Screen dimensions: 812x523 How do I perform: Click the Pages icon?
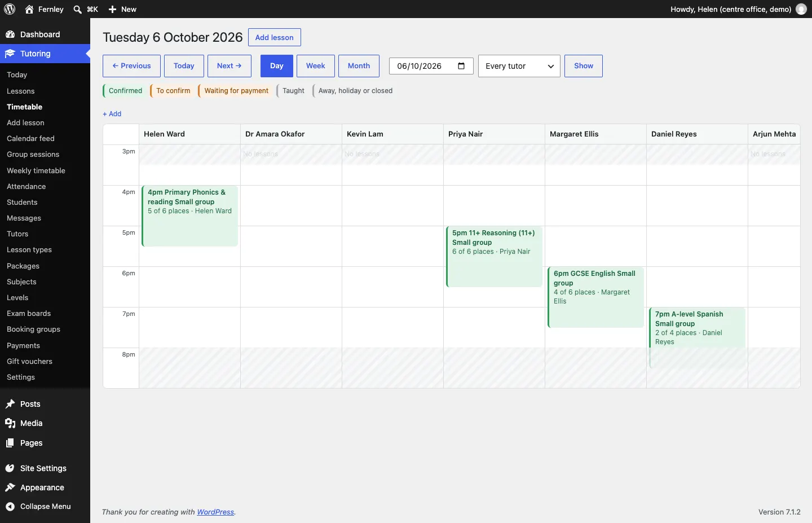pyautogui.click(x=10, y=443)
